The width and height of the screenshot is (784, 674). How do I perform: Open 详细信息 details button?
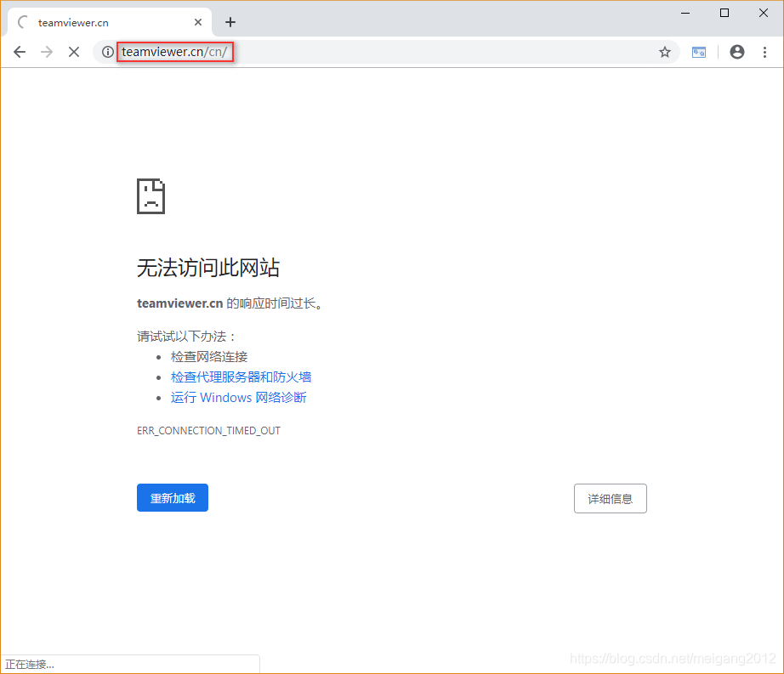(x=610, y=498)
